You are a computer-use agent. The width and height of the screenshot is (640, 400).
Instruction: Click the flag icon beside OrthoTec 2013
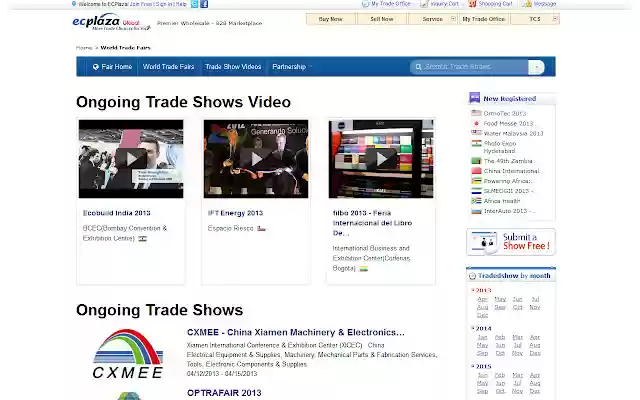click(x=476, y=113)
